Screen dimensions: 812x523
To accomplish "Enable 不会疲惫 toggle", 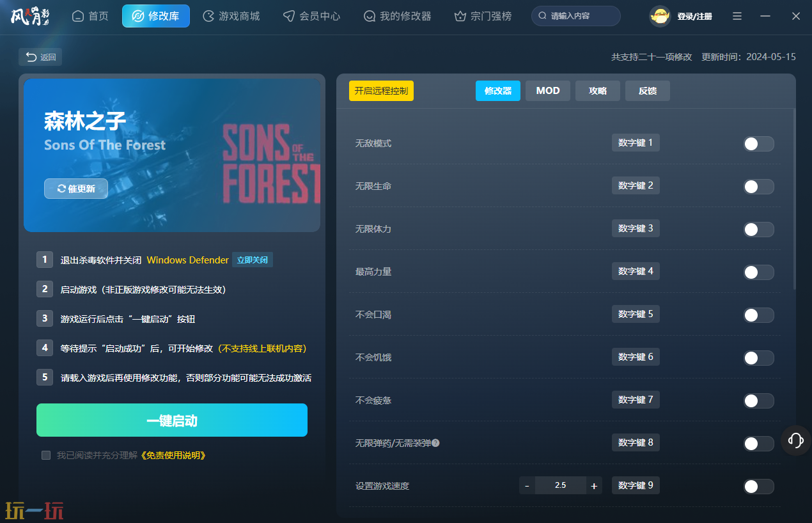I will coord(758,401).
